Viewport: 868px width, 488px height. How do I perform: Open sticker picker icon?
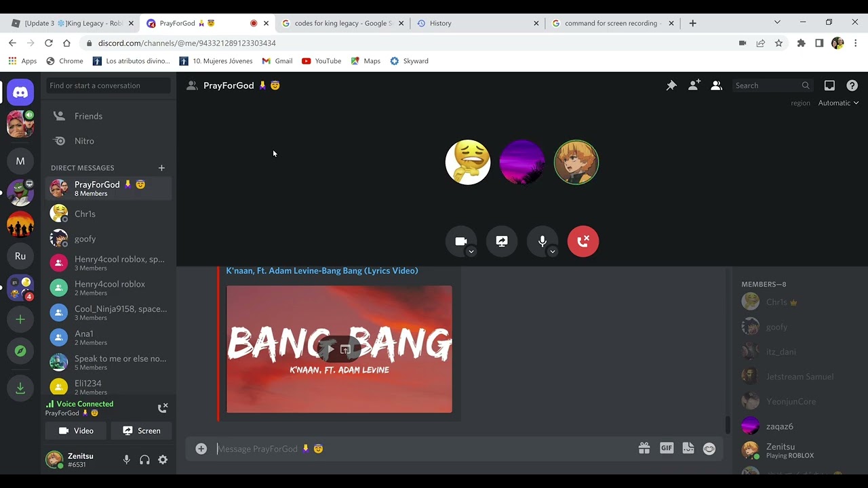688,448
